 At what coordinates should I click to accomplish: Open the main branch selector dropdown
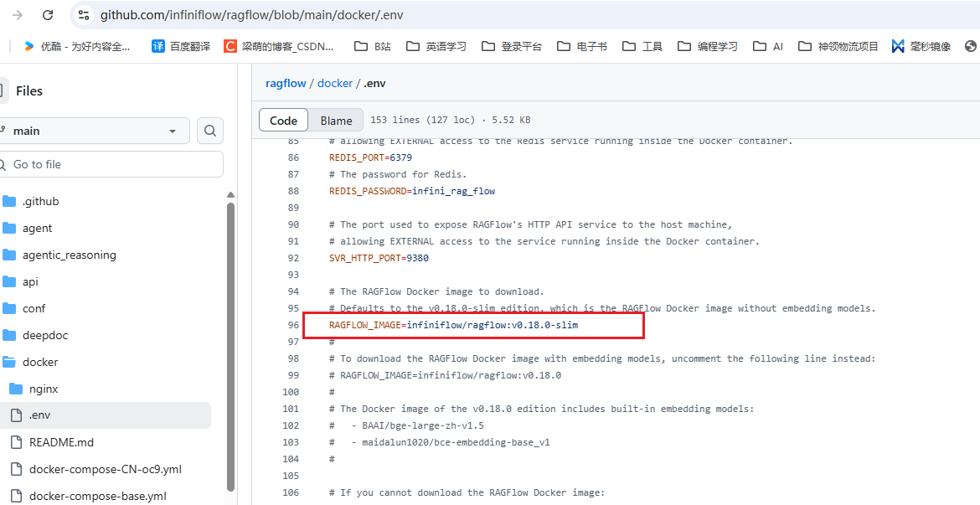pos(94,131)
